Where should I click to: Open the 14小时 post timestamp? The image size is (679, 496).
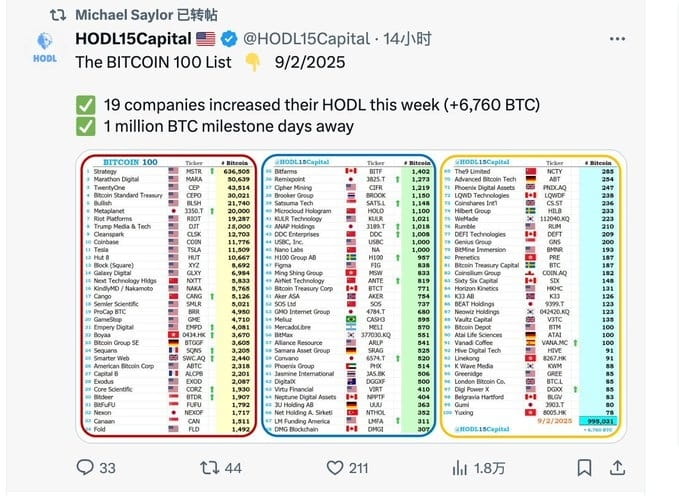point(407,39)
